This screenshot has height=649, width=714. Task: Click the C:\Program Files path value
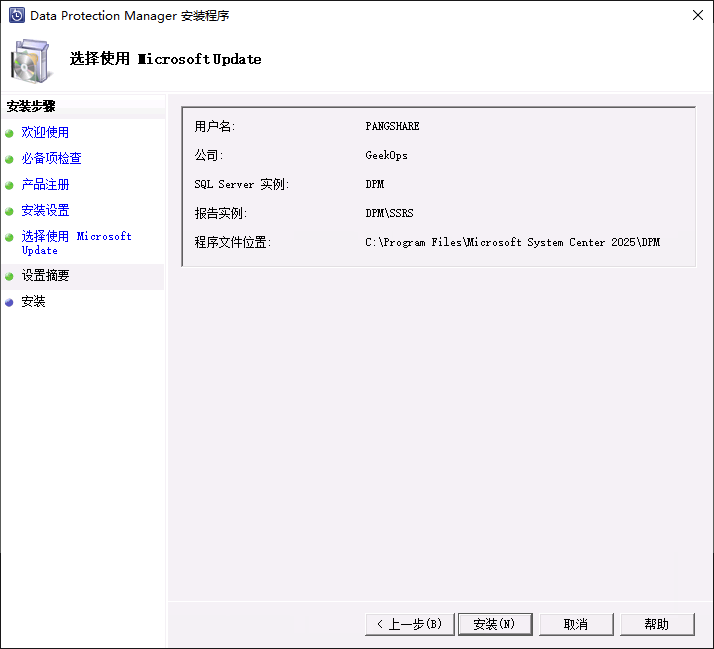coord(513,242)
